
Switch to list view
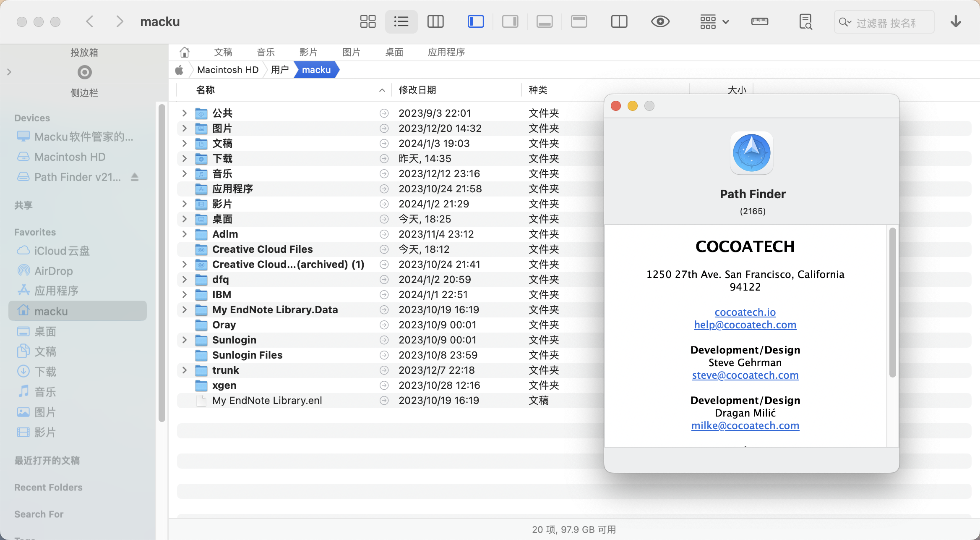401,21
